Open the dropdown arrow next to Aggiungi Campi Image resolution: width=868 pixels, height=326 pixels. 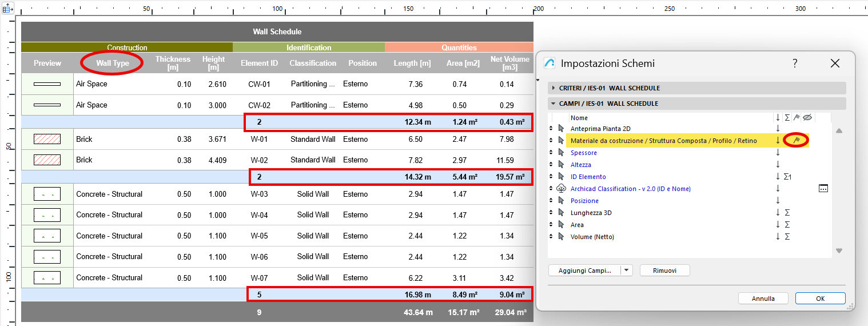(627, 271)
